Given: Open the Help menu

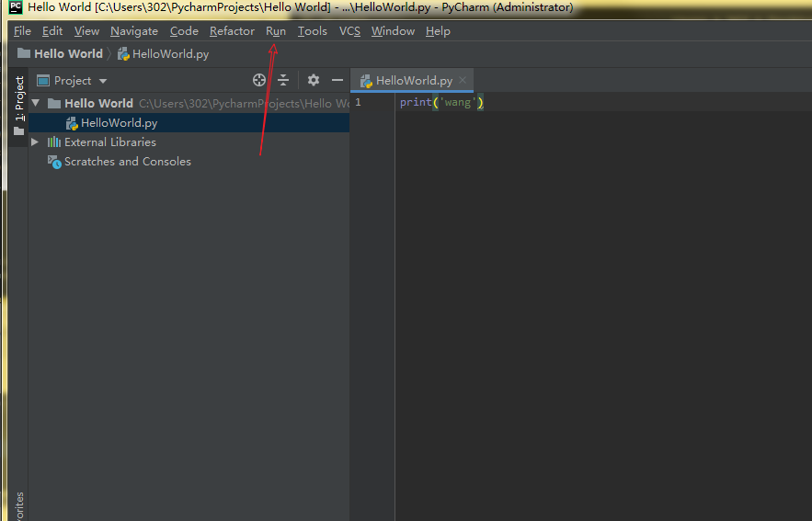Looking at the screenshot, I should [x=438, y=31].
